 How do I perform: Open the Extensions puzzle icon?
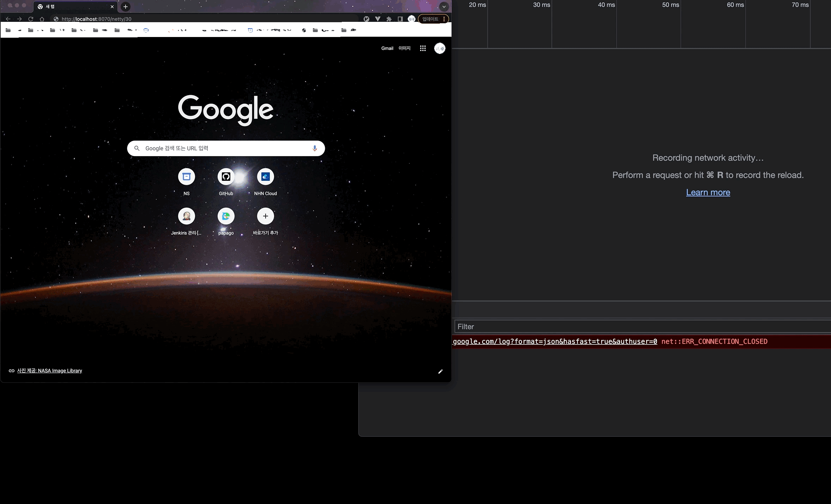coord(389,19)
